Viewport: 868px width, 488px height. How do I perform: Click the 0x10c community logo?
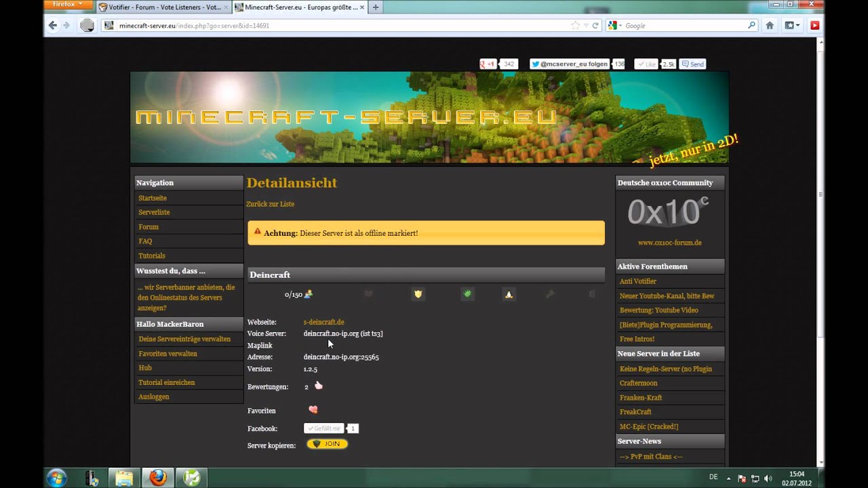tap(669, 212)
